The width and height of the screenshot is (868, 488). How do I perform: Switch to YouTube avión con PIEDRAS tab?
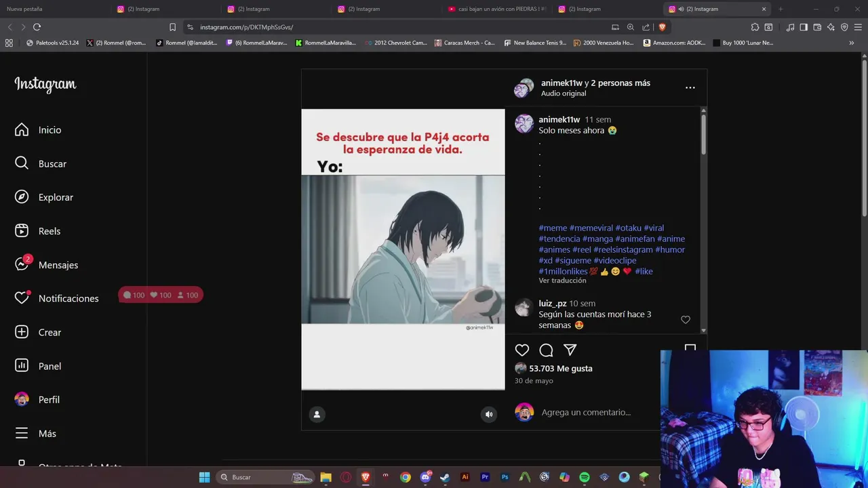(x=497, y=9)
